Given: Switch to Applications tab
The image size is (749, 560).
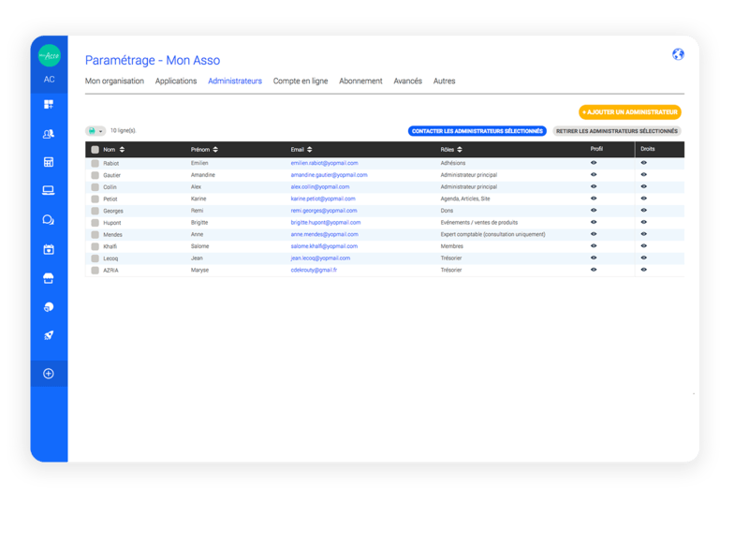Looking at the screenshot, I should point(176,81).
